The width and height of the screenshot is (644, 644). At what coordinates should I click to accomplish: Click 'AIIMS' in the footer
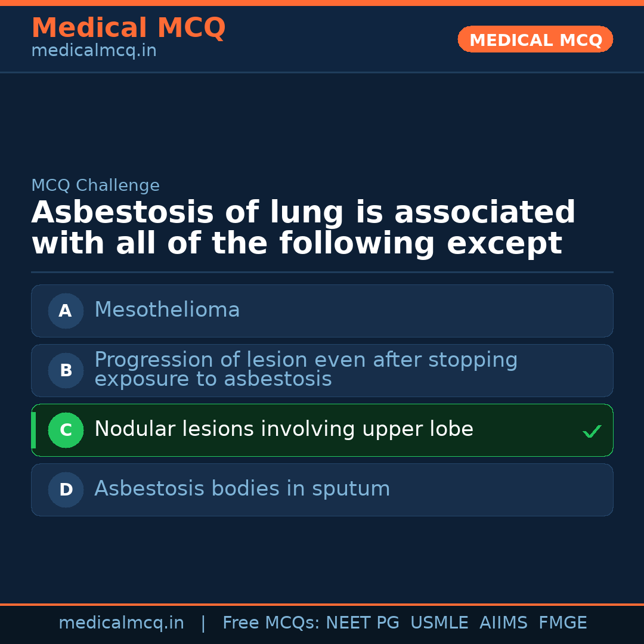[x=503, y=623]
